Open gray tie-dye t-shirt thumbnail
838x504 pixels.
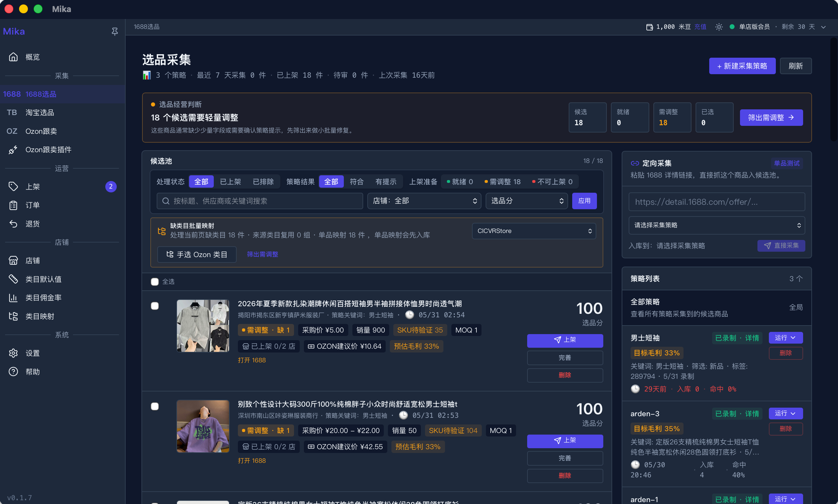pyautogui.click(x=203, y=326)
